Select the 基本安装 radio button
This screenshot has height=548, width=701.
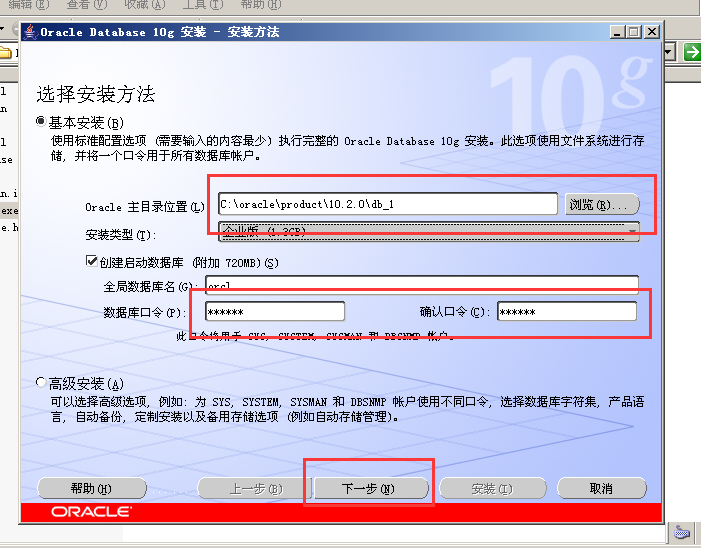[x=41, y=121]
